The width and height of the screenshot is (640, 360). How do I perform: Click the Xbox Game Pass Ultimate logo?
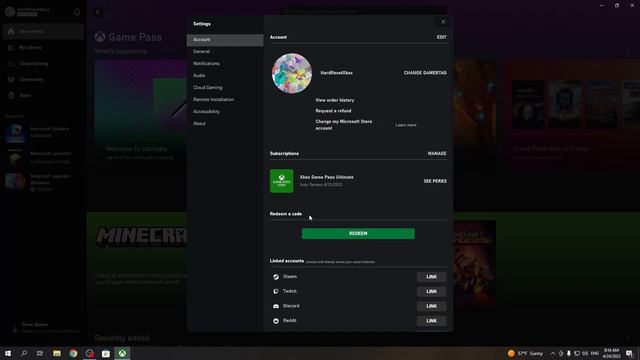282,181
